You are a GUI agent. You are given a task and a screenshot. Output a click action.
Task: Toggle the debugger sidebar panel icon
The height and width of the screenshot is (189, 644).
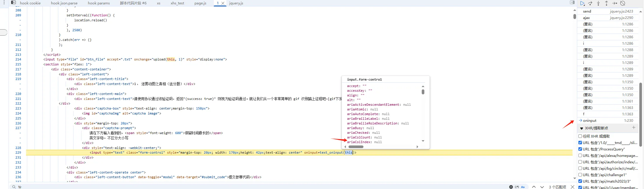pos(572,3)
